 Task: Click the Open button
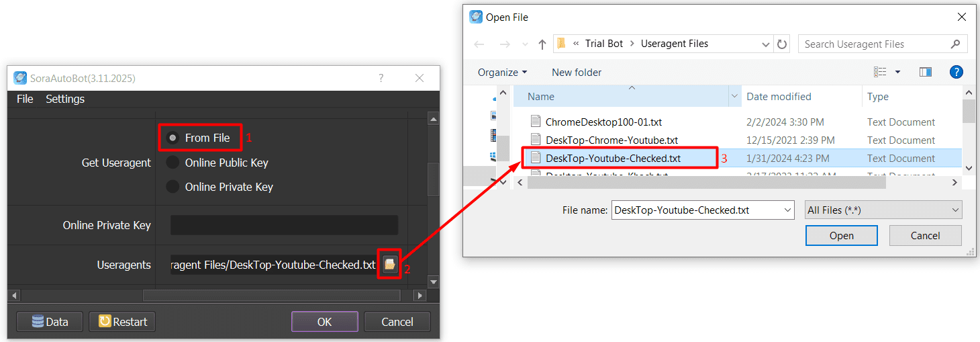[841, 236]
